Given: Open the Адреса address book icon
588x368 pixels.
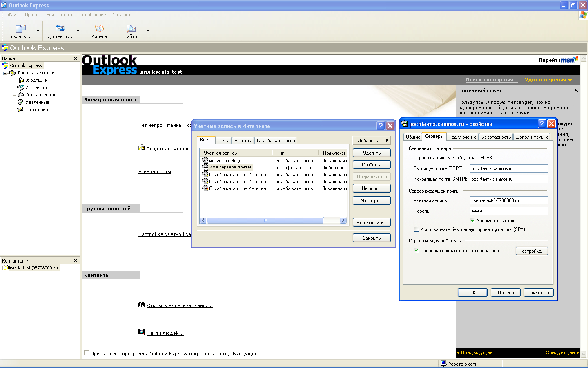Looking at the screenshot, I should tap(99, 29).
